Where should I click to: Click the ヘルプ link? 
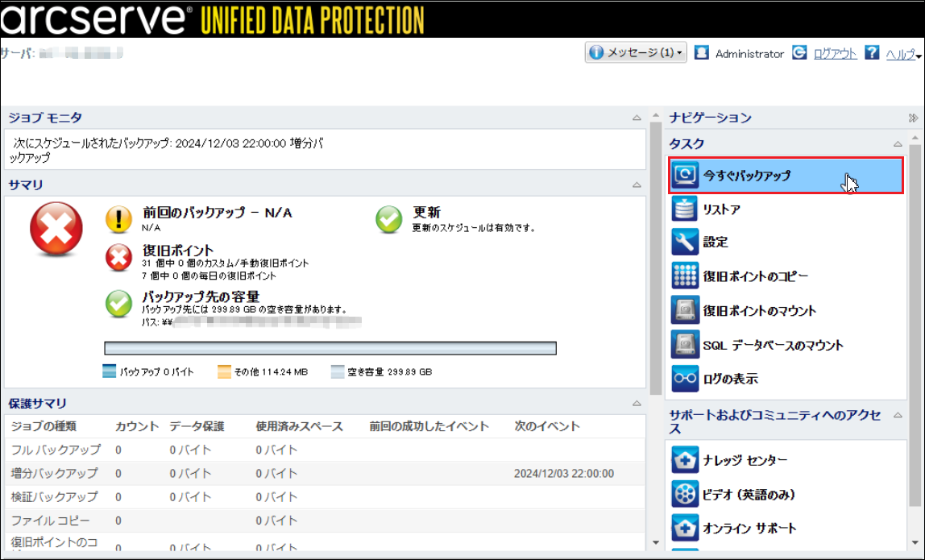tap(900, 53)
